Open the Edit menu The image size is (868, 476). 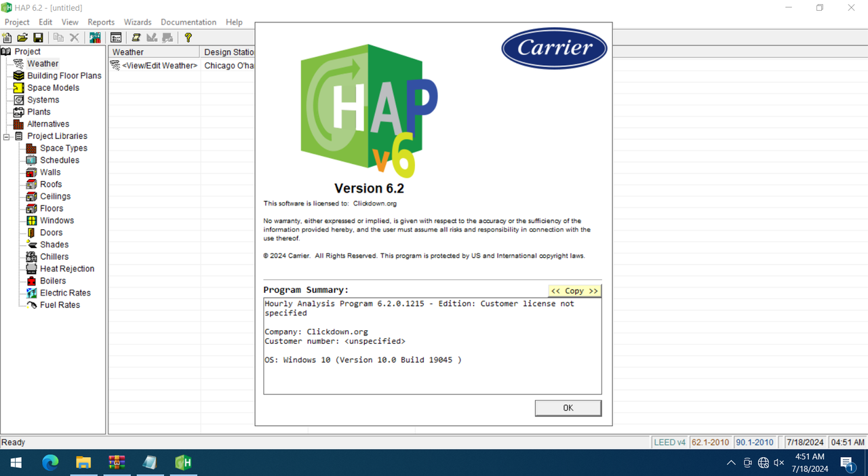tap(45, 22)
